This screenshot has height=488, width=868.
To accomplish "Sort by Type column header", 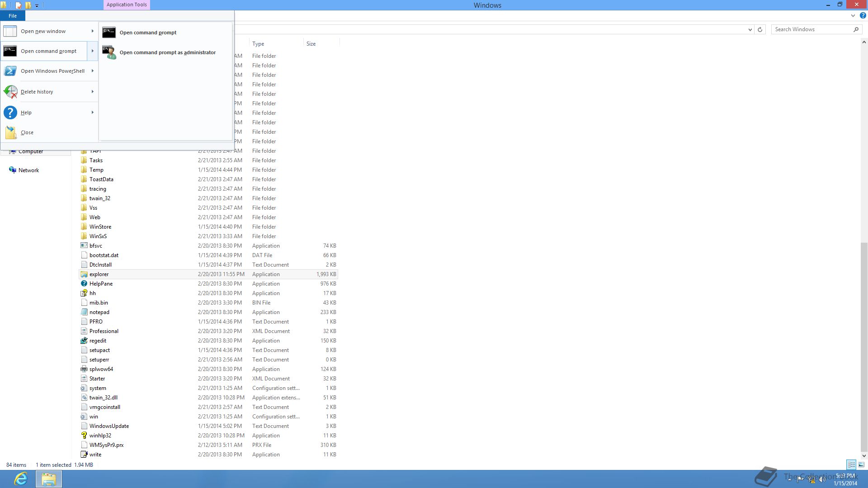I will (276, 44).
